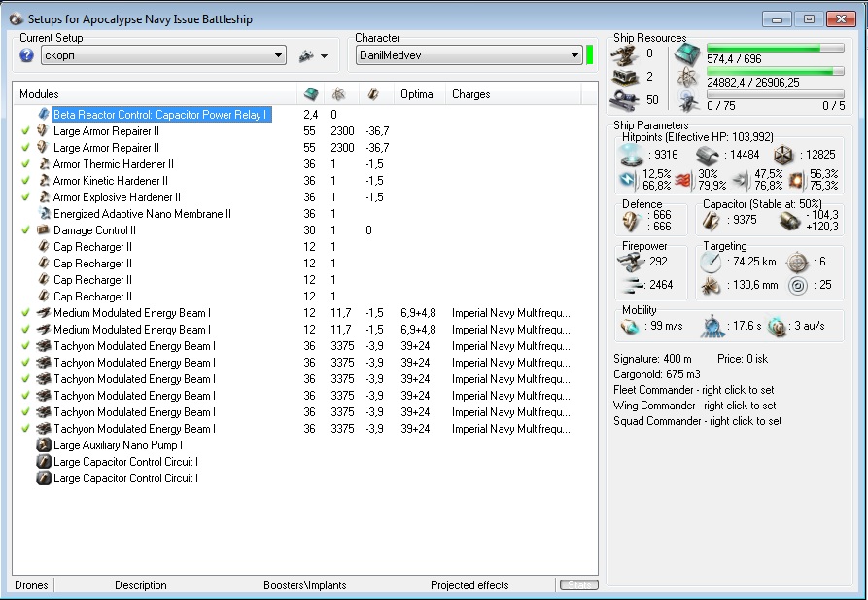Click the Defence armor repair icon

pyautogui.click(x=631, y=221)
